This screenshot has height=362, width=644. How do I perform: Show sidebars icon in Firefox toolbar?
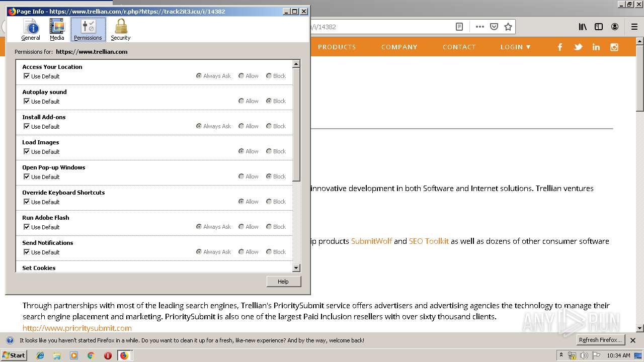point(599,27)
